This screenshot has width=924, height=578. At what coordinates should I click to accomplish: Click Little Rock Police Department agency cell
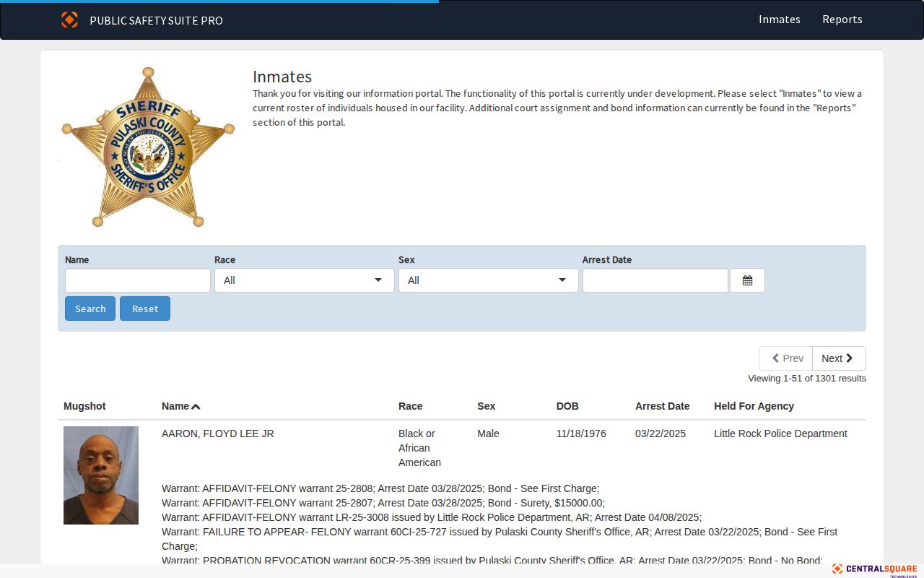tap(781, 433)
